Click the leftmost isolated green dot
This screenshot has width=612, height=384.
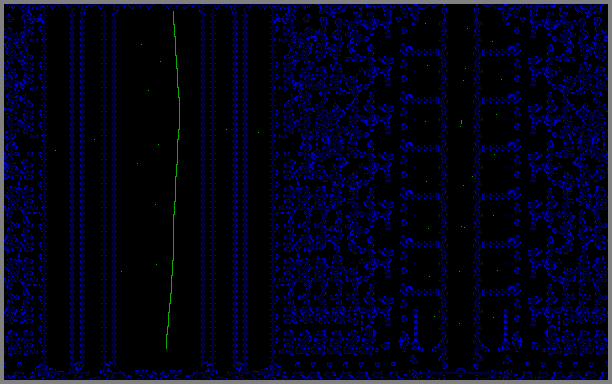[55, 150]
